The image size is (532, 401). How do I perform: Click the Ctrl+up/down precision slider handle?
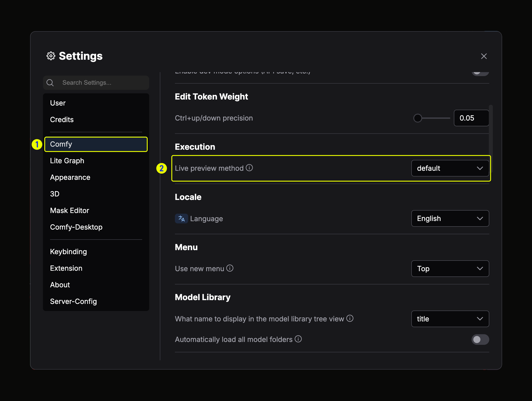pyautogui.click(x=418, y=118)
